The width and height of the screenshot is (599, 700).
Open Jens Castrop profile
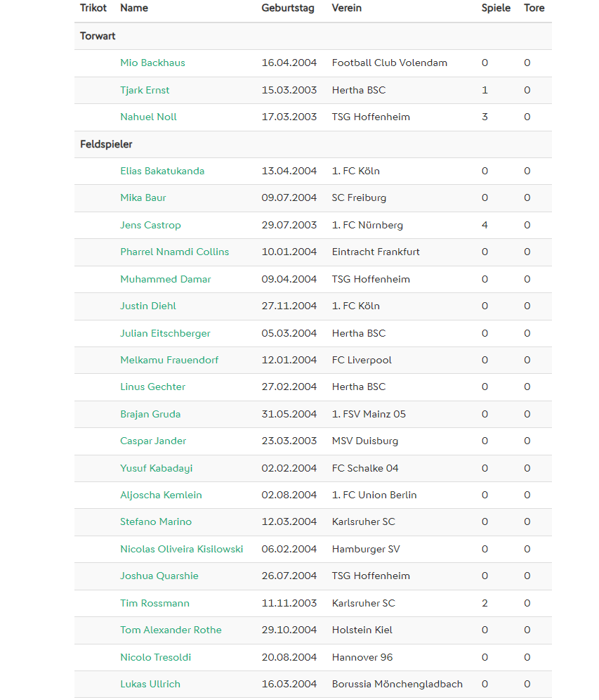click(x=151, y=225)
